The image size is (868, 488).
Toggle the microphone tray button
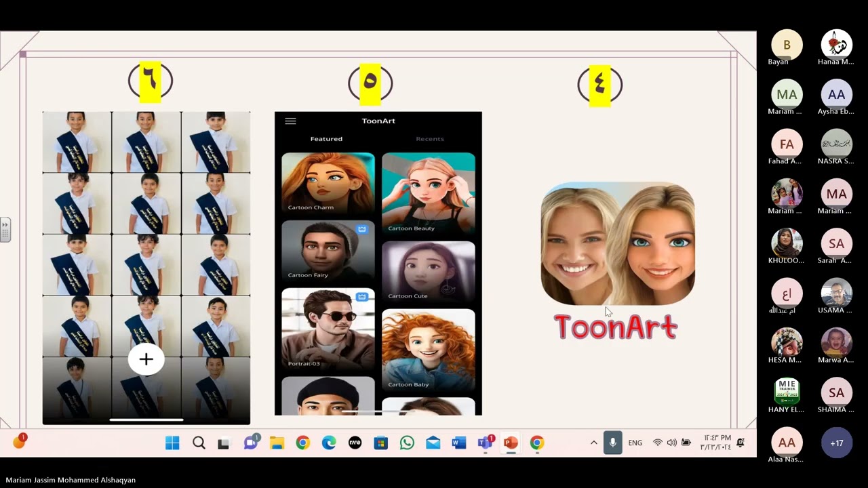pyautogui.click(x=612, y=443)
